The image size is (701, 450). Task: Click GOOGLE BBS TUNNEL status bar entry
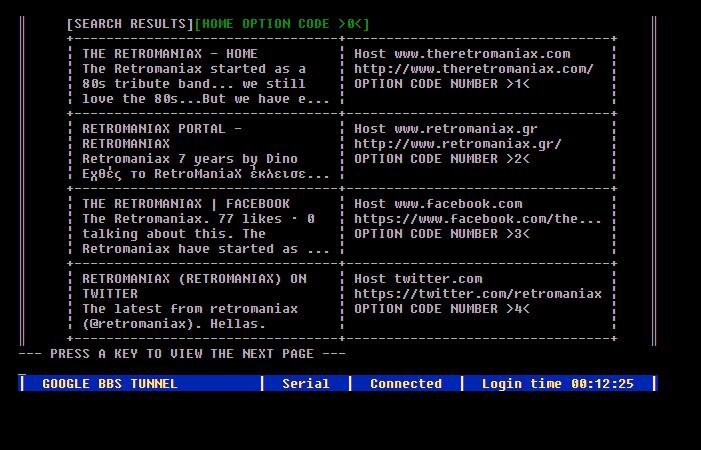tap(110, 384)
